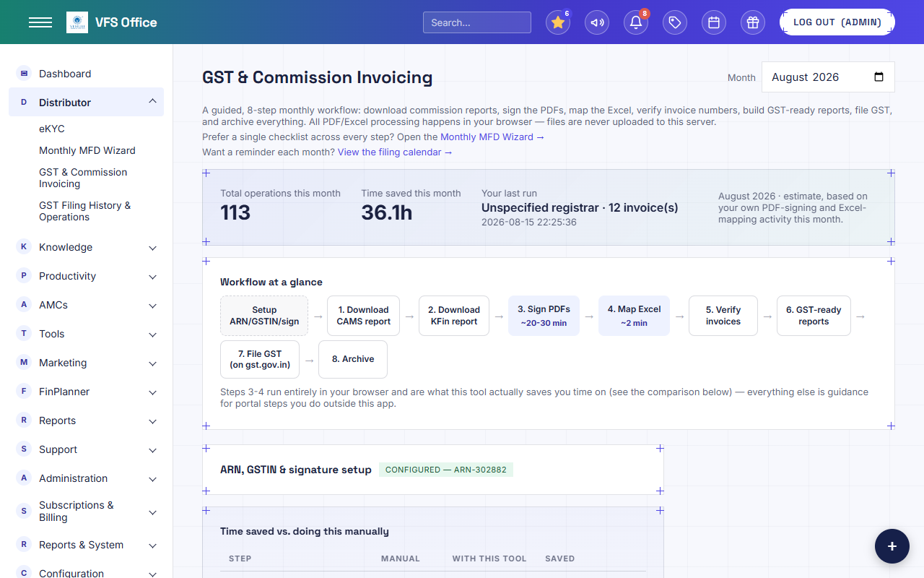Image resolution: width=924 pixels, height=578 pixels.
Task: Open the View the filing calendar link
Action: coord(395,152)
